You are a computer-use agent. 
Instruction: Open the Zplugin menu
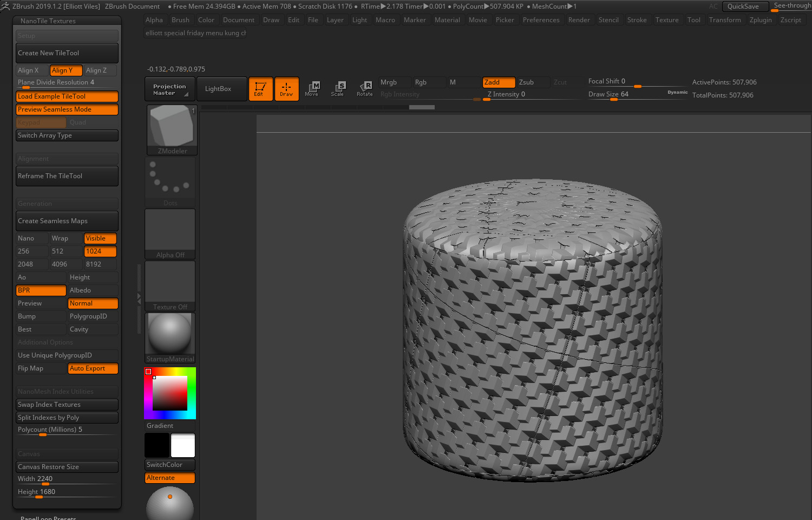(x=760, y=20)
